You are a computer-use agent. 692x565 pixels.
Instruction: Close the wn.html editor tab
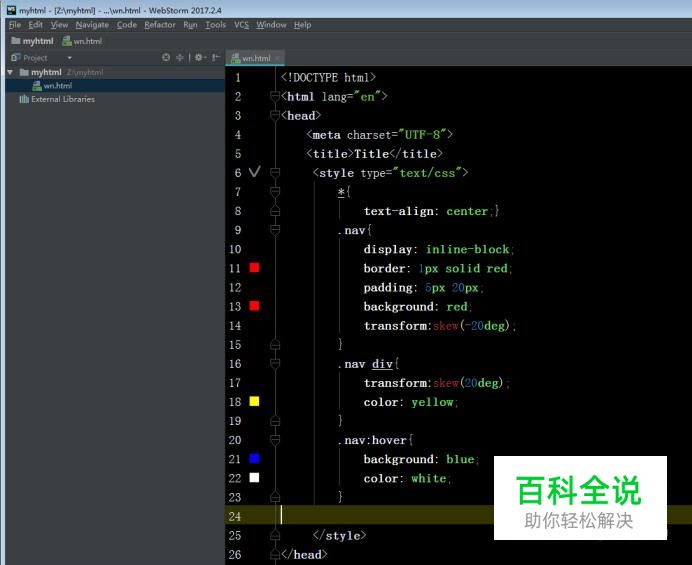[x=277, y=58]
